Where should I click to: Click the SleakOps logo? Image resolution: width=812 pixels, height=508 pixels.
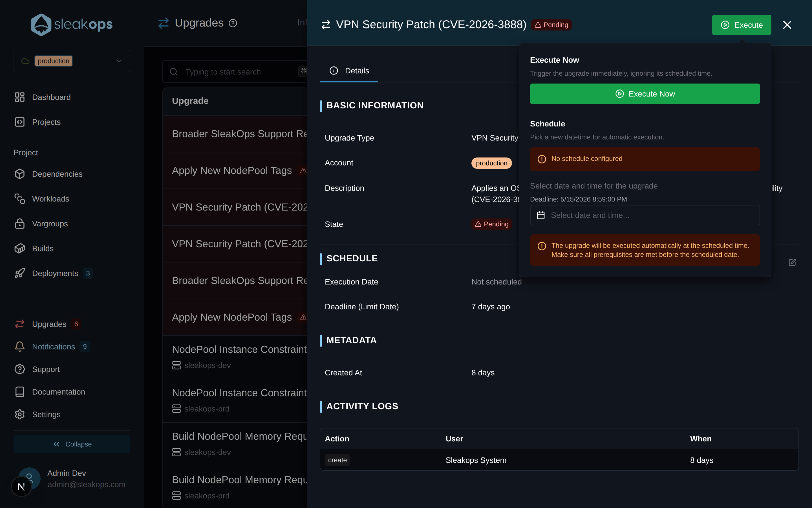(x=72, y=24)
